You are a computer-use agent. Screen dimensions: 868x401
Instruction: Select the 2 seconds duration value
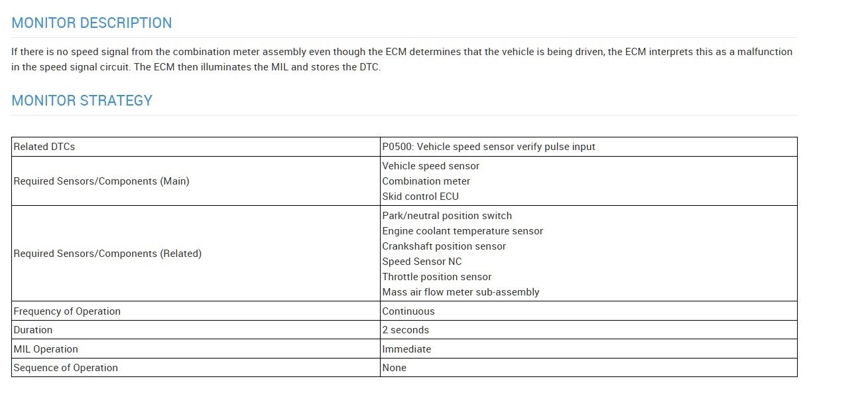[x=405, y=330]
